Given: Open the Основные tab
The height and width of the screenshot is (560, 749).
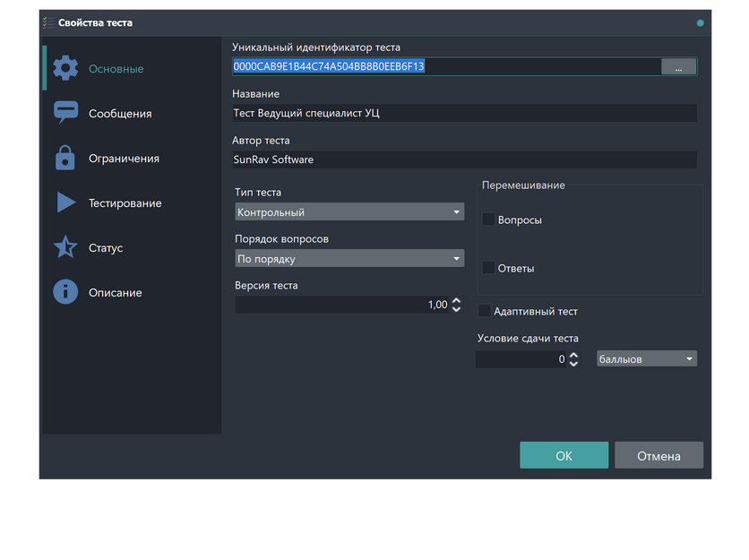Looking at the screenshot, I should [x=132, y=68].
